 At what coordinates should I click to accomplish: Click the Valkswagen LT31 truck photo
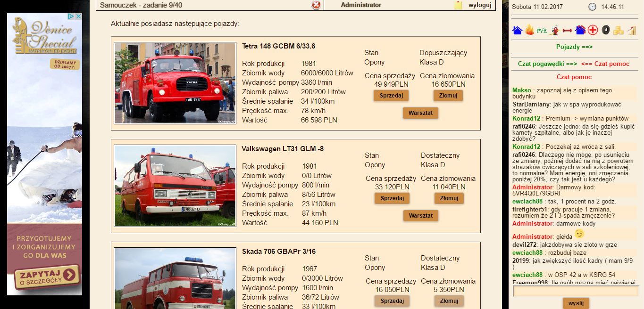(x=175, y=186)
